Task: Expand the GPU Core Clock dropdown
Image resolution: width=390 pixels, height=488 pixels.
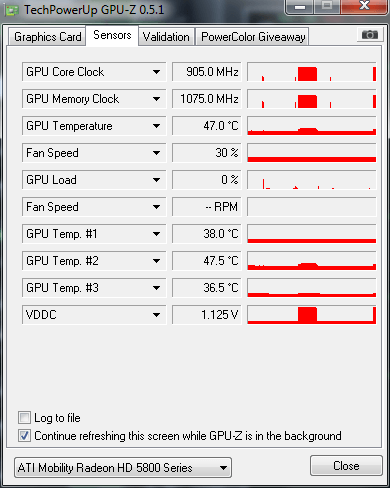Action: coord(156,72)
